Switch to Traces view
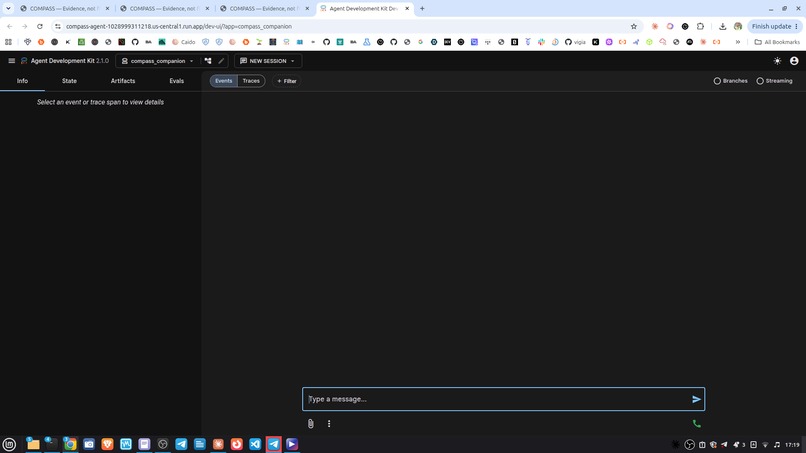 [251, 81]
